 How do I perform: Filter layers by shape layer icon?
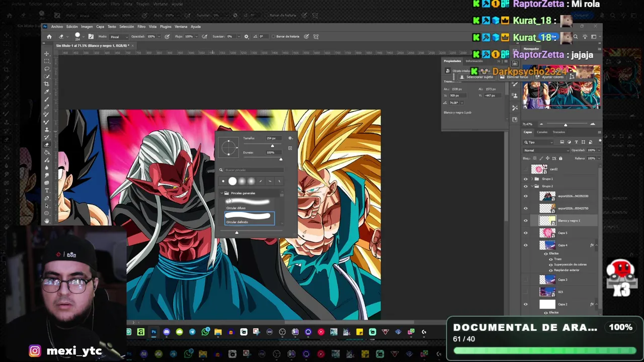coord(583,142)
